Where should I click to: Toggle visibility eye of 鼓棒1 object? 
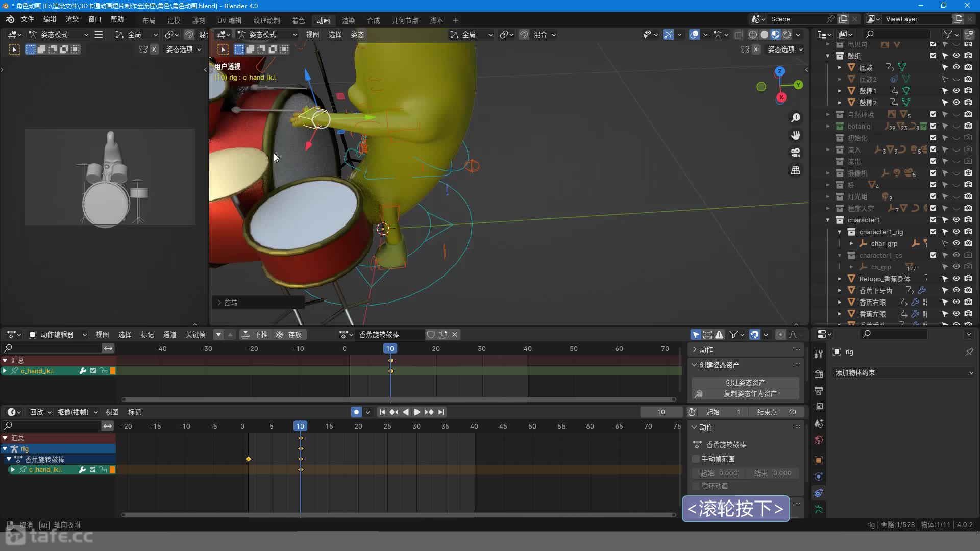click(x=957, y=91)
